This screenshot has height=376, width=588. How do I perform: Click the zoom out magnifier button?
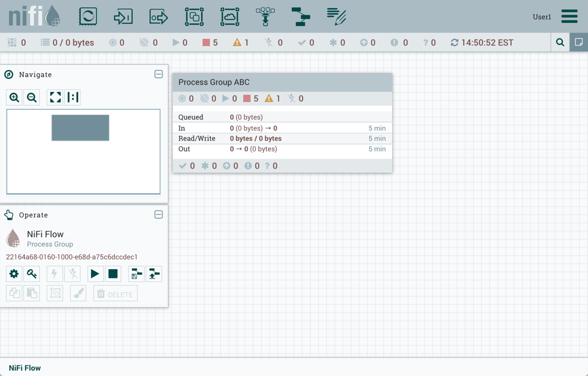(32, 97)
